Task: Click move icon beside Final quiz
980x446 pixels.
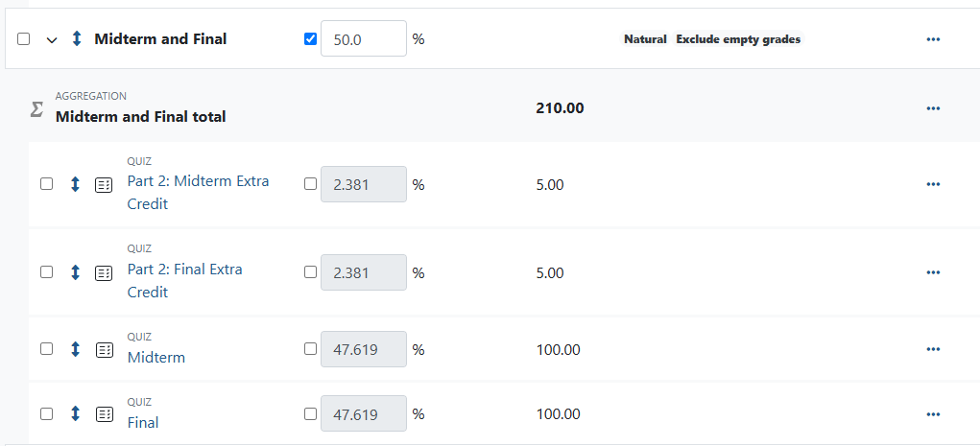Action: (75, 414)
